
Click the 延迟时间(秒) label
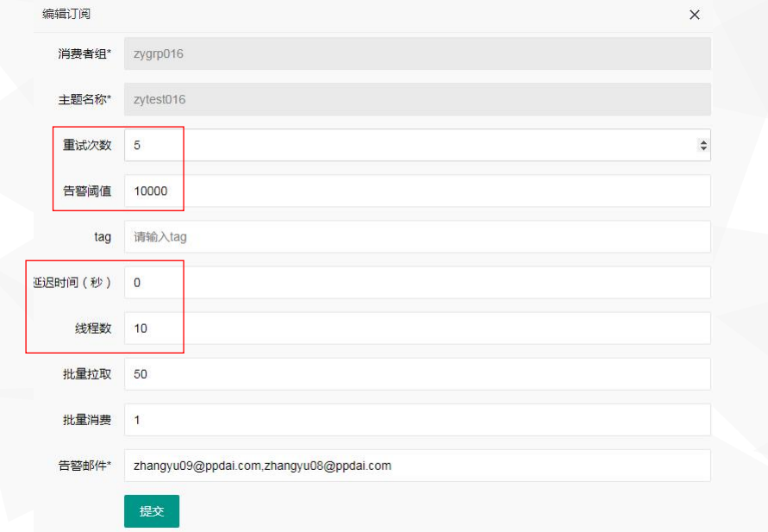[x=72, y=283]
